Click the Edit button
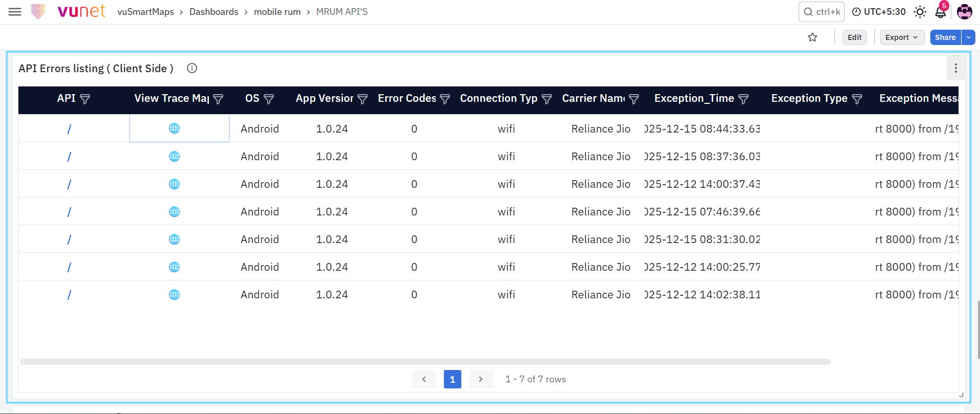Viewport: 980px width, 414px height. click(x=855, y=37)
